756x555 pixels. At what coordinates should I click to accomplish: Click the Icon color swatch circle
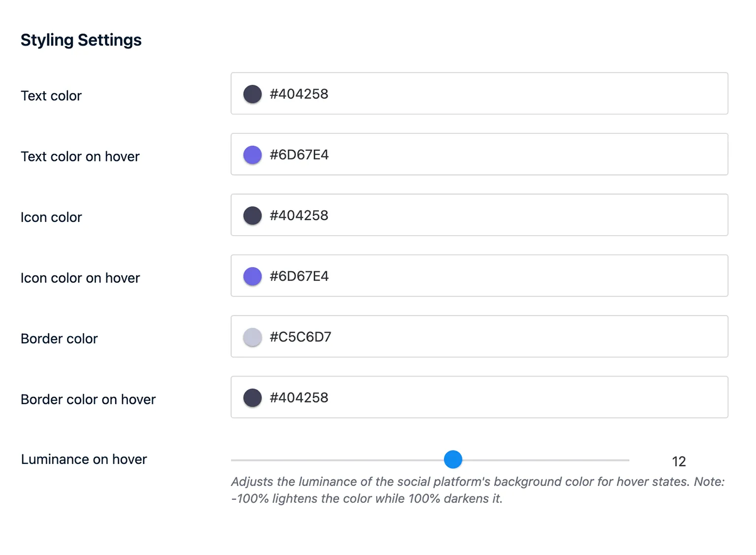click(x=252, y=216)
